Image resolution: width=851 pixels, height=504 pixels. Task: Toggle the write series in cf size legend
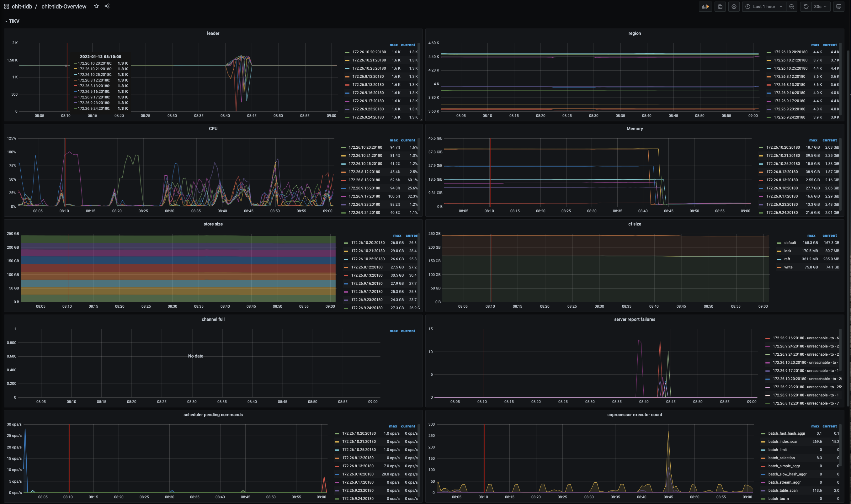tap(788, 267)
